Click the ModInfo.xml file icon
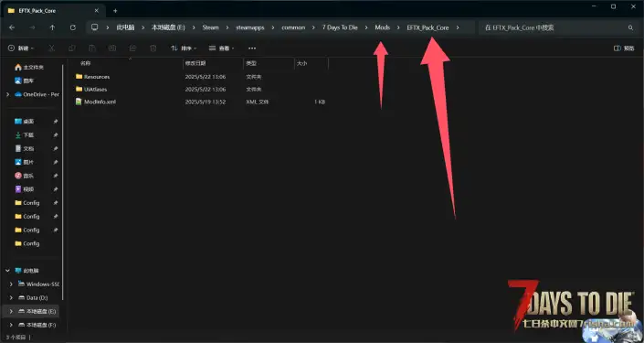Viewport: 644px width, 343px height. click(x=79, y=102)
